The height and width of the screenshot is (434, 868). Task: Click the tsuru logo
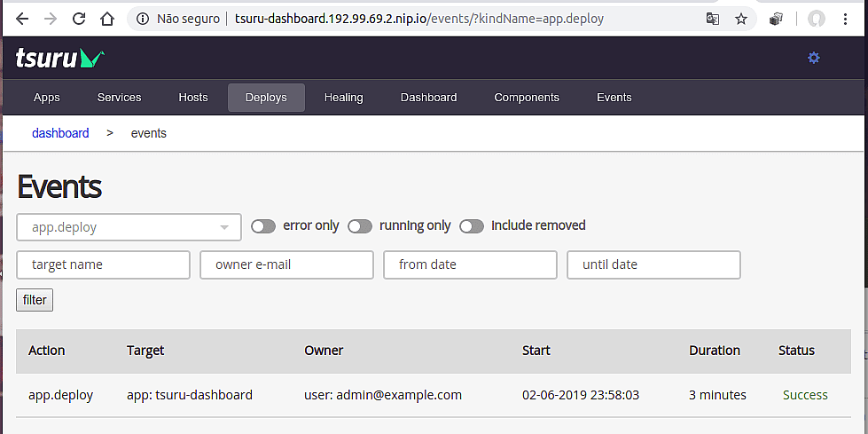click(59, 59)
